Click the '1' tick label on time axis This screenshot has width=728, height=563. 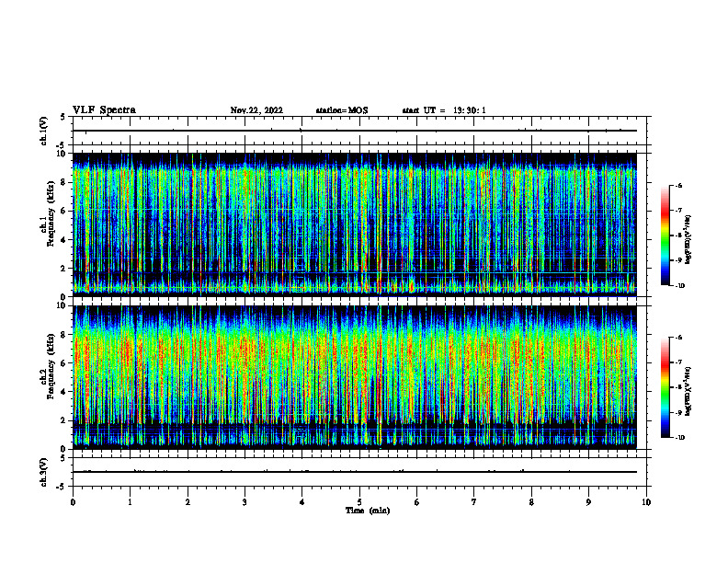130,502
